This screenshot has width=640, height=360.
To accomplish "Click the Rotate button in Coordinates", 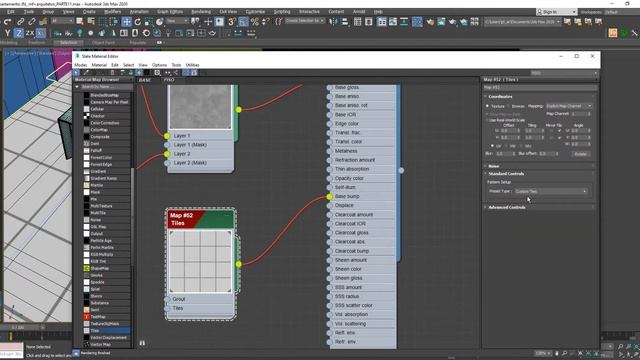I will click(x=580, y=154).
